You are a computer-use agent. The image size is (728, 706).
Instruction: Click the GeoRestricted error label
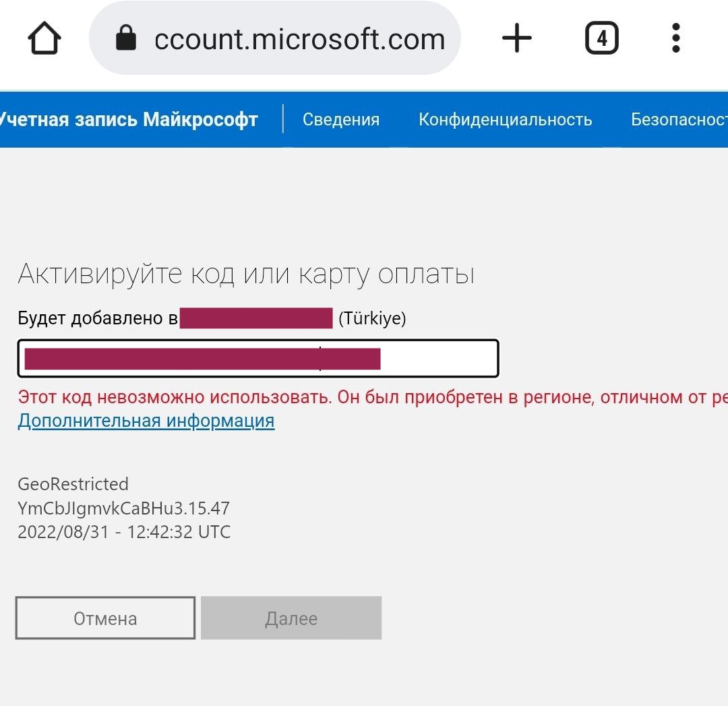pyautogui.click(x=73, y=484)
